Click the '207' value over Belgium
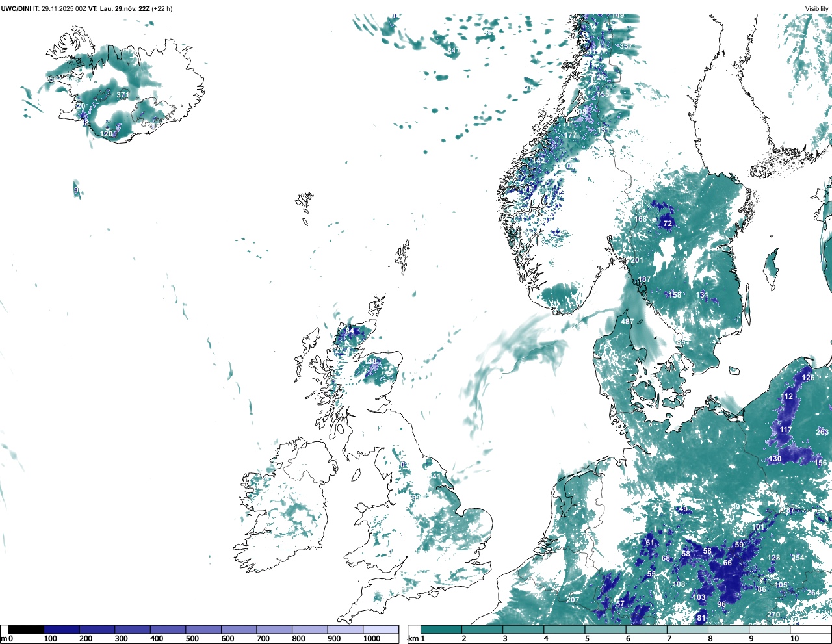832x644 pixels. pyautogui.click(x=573, y=600)
